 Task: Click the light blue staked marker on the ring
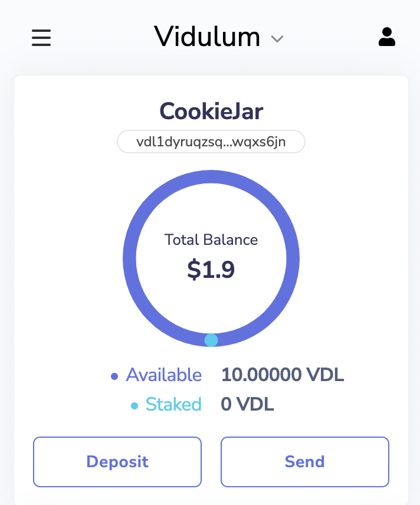211,340
